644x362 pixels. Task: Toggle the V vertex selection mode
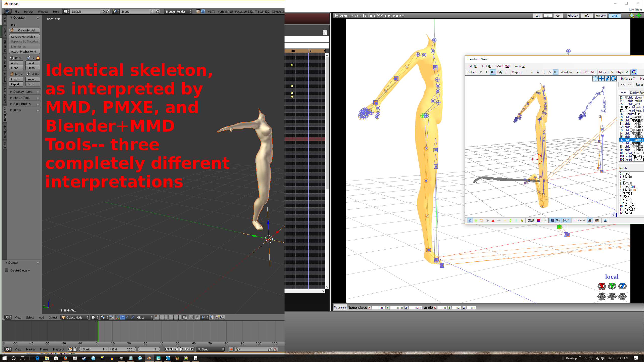[x=481, y=72]
